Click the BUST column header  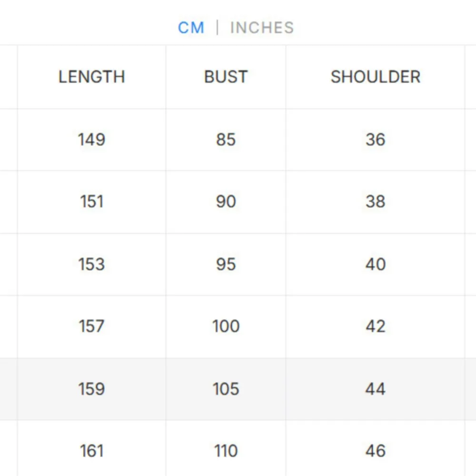(x=225, y=77)
